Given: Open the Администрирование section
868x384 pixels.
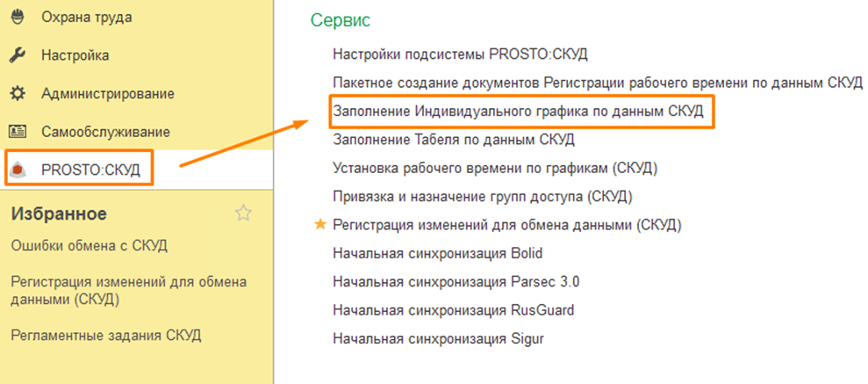Looking at the screenshot, I should click(107, 93).
